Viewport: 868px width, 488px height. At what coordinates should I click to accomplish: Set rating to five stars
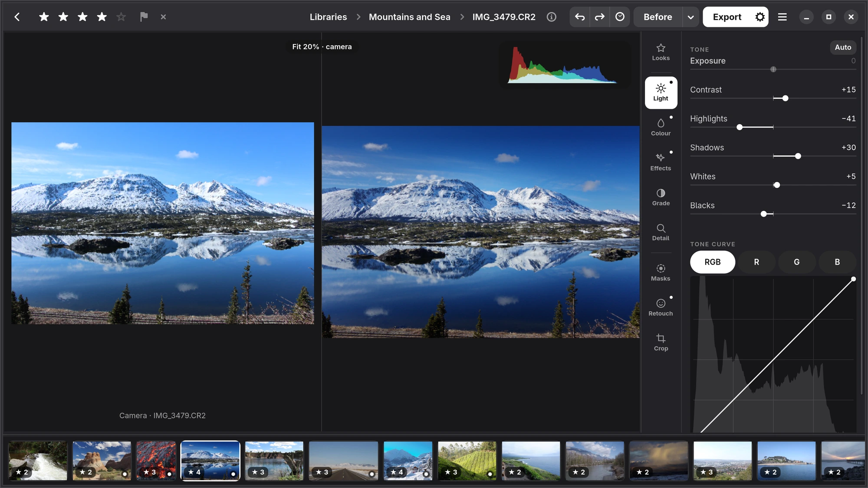click(x=121, y=17)
